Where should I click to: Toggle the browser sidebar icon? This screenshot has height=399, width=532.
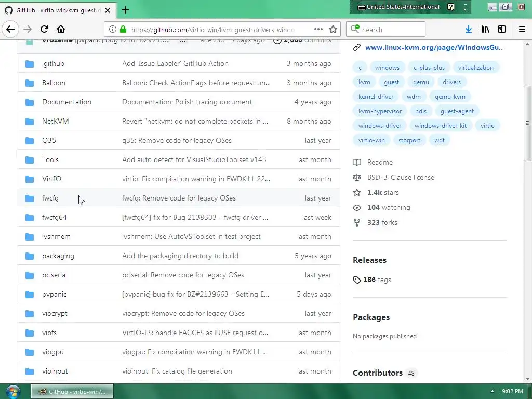502,29
